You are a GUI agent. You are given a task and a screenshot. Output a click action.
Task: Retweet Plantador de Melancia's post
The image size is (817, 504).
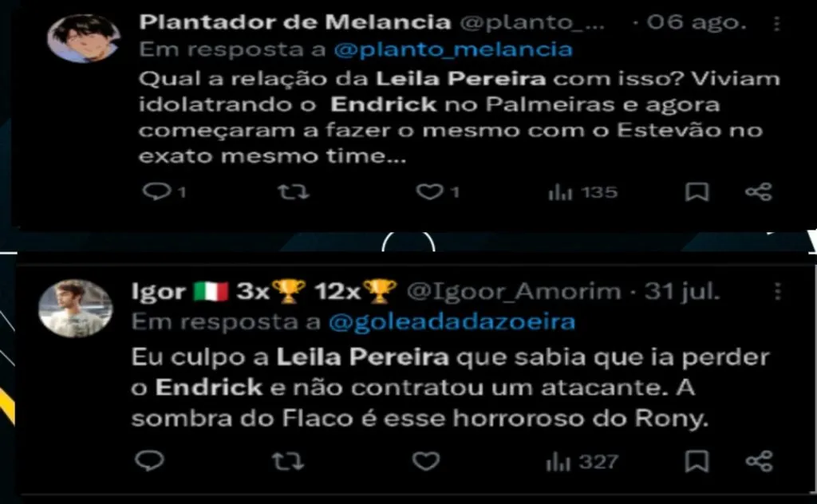(x=294, y=192)
